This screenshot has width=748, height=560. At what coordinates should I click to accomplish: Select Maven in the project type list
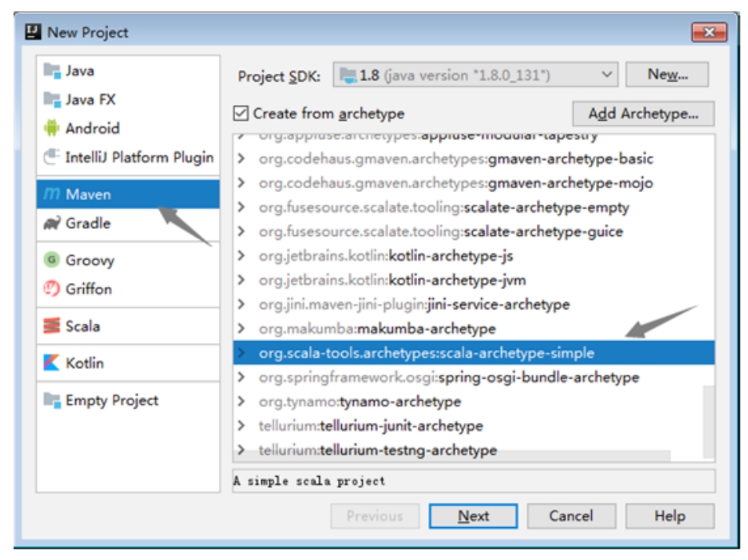(x=88, y=195)
